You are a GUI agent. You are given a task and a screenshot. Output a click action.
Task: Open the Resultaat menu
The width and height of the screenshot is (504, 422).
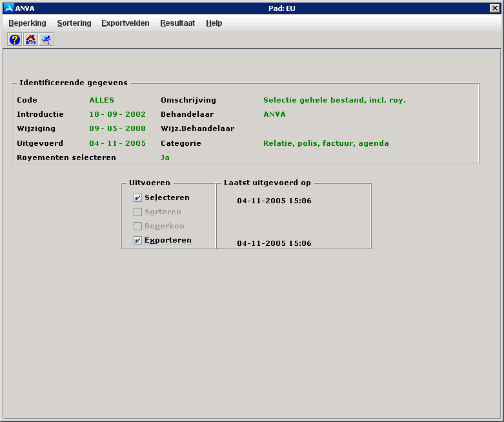tap(177, 23)
